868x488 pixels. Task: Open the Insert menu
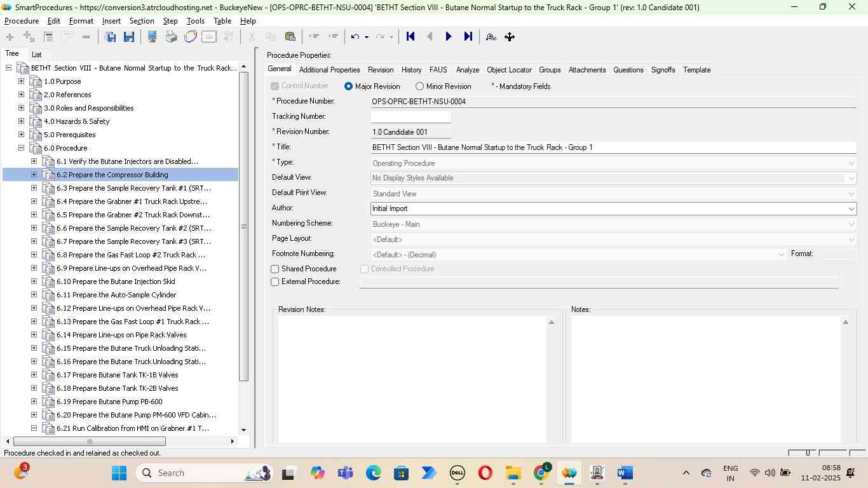(111, 21)
